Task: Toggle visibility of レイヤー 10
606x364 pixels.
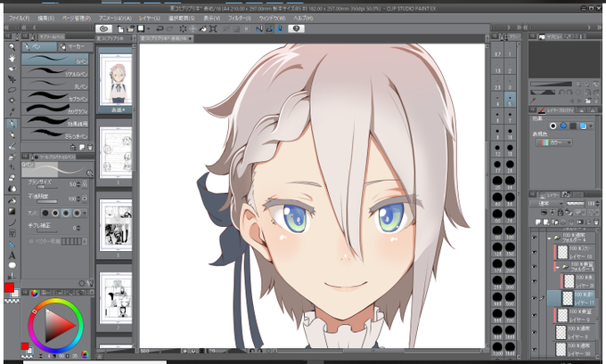Action: click(535, 252)
